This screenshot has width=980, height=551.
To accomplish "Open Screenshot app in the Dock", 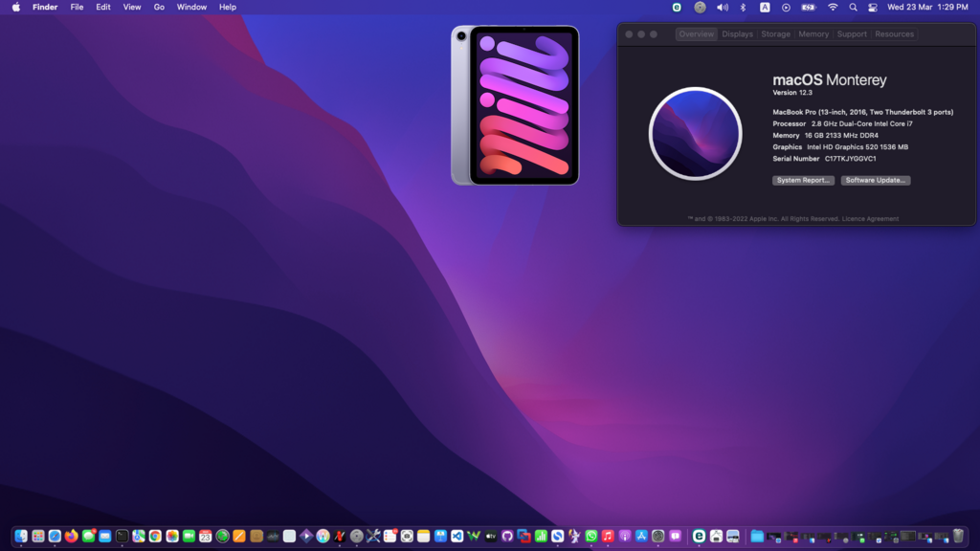I will pos(407,536).
